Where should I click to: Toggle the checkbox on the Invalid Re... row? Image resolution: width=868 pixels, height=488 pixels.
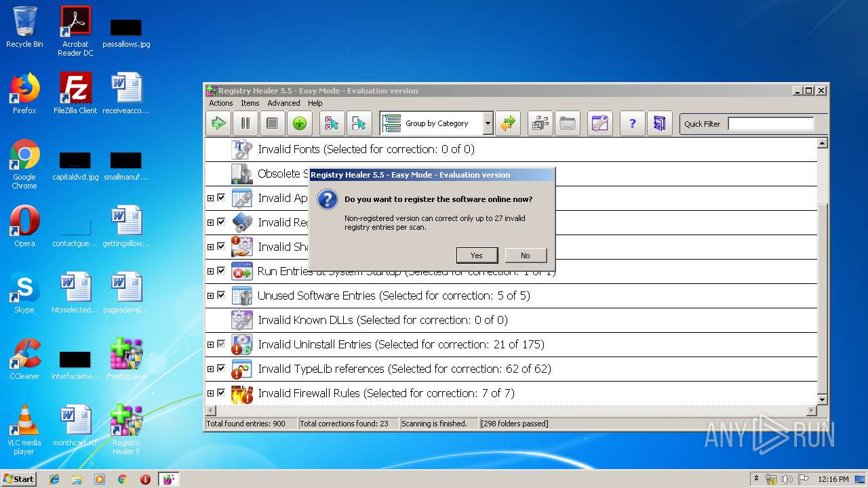coord(221,222)
